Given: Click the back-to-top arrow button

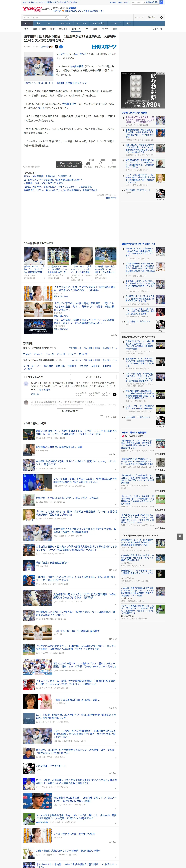Looking at the screenshot, I should (180, 536).
